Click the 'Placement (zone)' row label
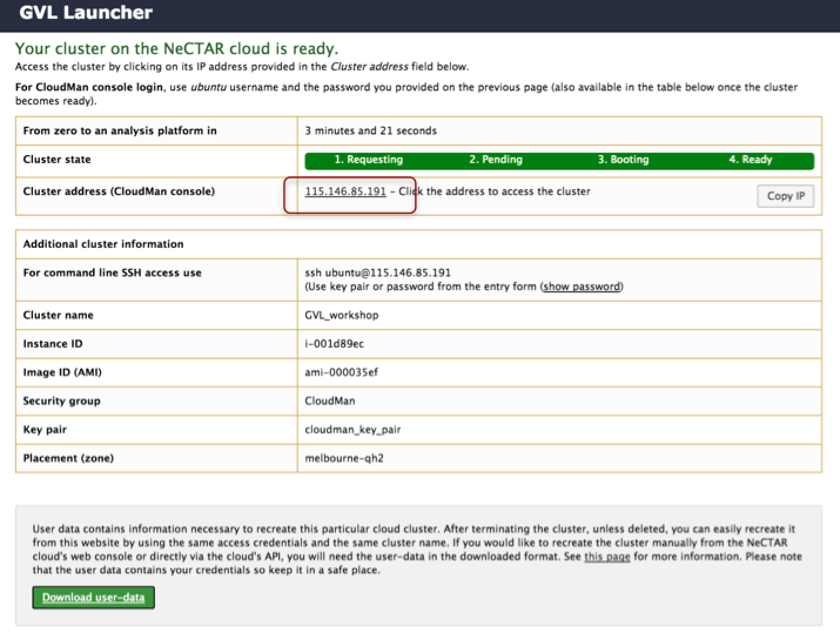 [x=68, y=458]
